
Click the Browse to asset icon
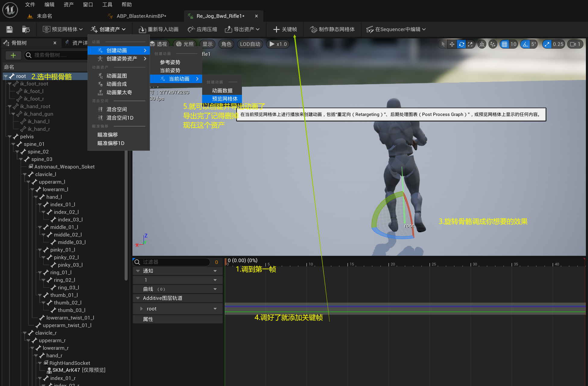pos(26,29)
